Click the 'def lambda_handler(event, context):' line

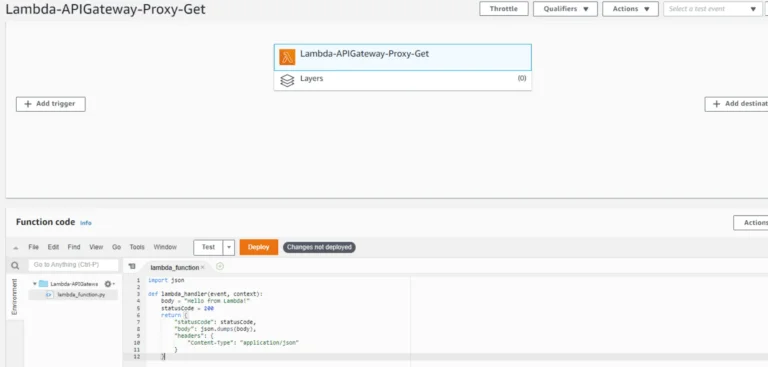click(x=205, y=294)
